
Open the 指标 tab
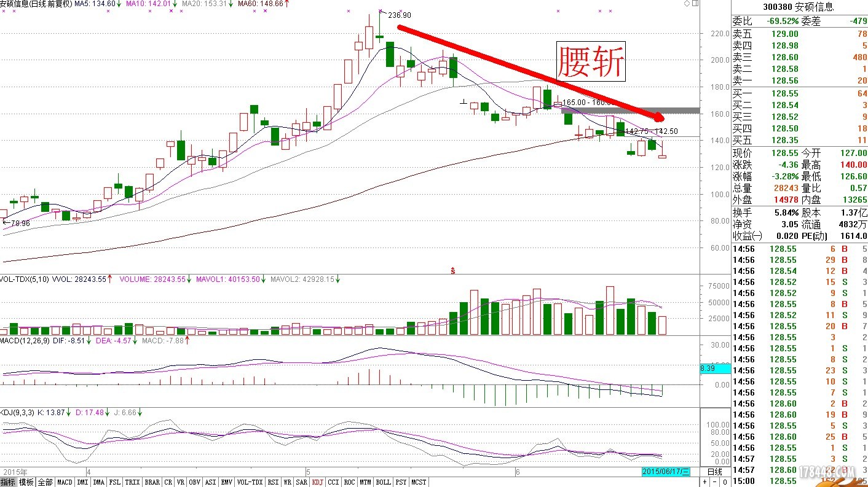click(8, 482)
